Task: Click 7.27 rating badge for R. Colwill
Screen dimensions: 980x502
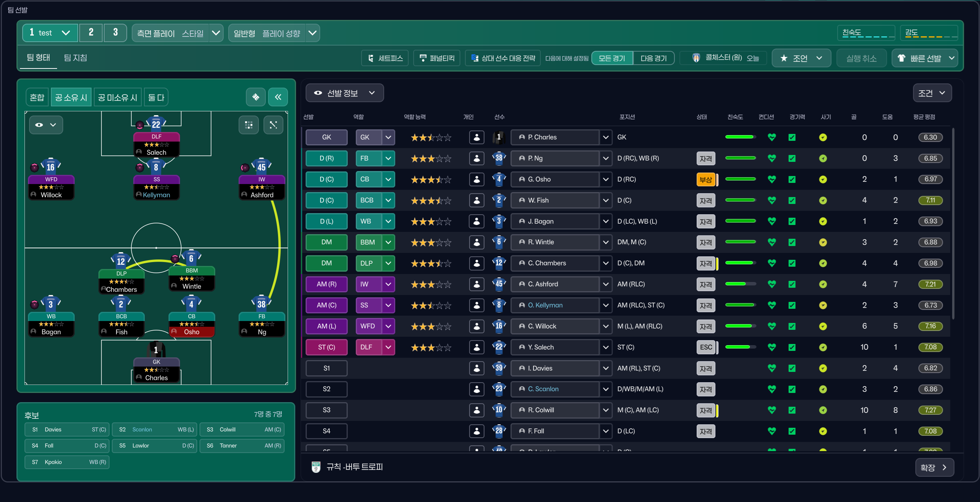Action: [930, 410]
